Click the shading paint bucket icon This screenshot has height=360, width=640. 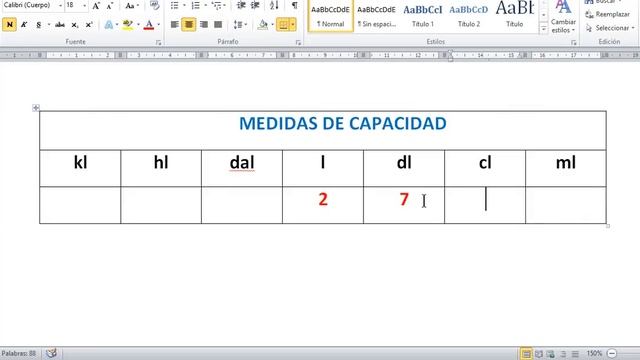tap(263, 25)
